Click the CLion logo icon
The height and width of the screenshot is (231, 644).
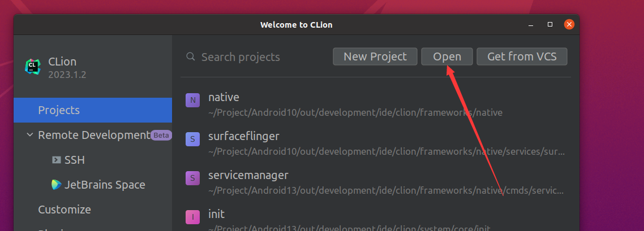[x=32, y=66]
